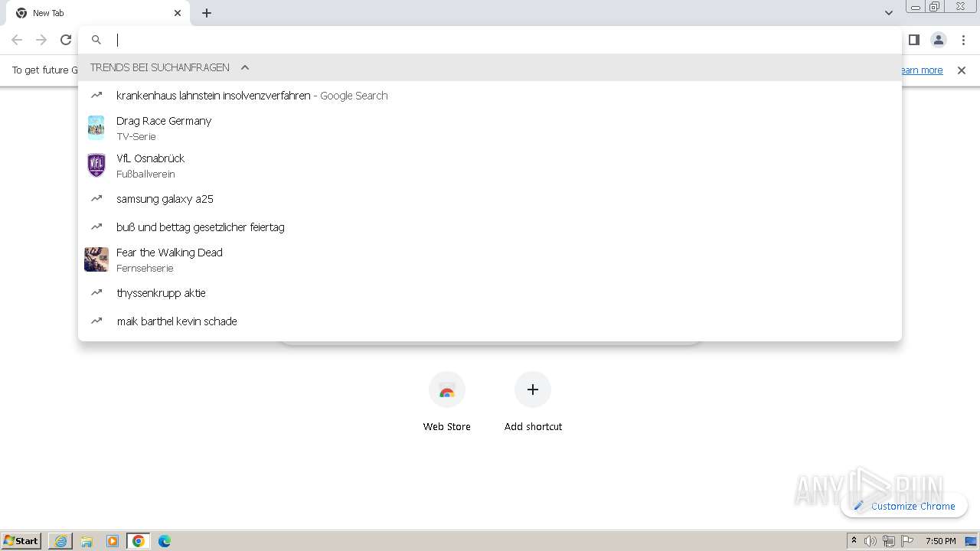980x551 pixels.
Task: Click the Drag Race Germany thumbnail
Action: (96, 128)
